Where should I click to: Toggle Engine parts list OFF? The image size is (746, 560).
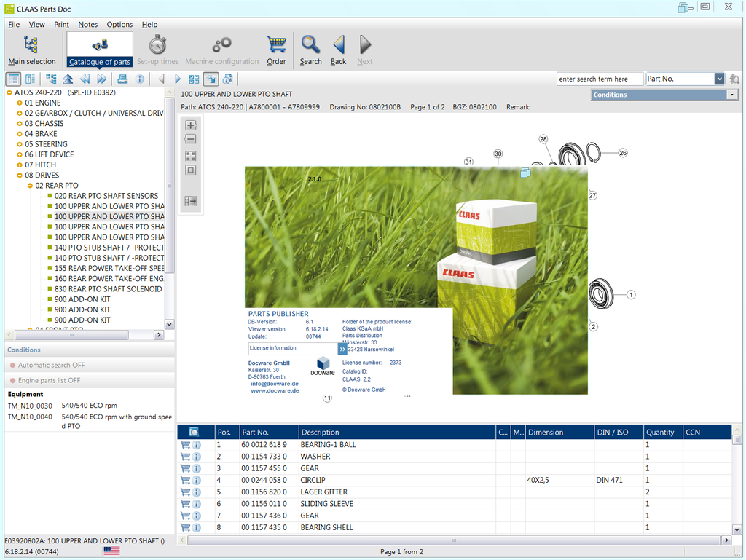[49, 381]
